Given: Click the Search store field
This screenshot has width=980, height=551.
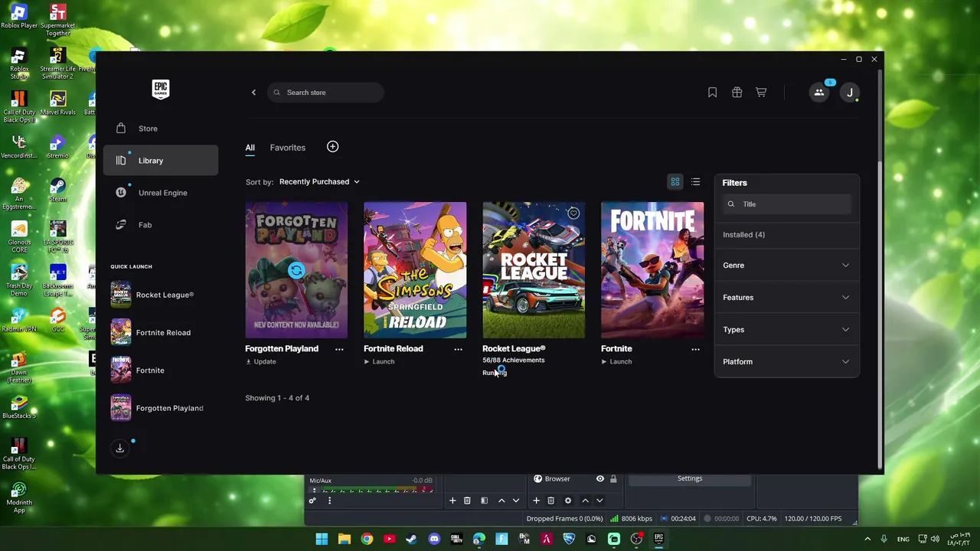Looking at the screenshot, I should [325, 93].
